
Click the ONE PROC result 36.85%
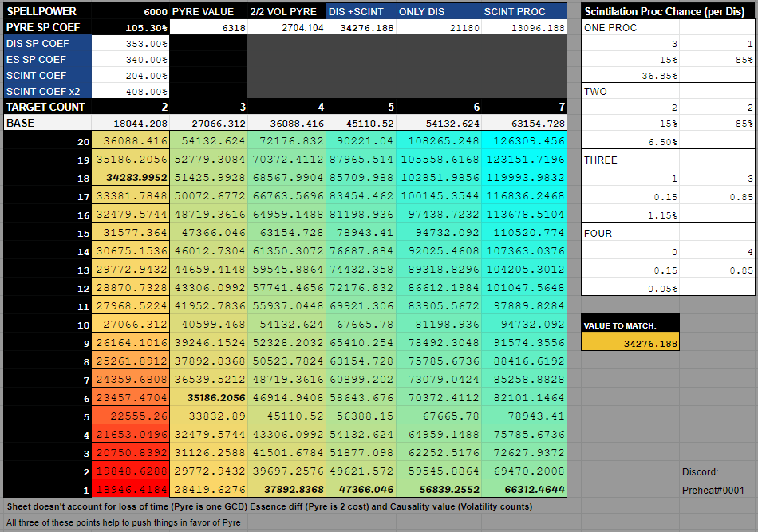tap(630, 76)
